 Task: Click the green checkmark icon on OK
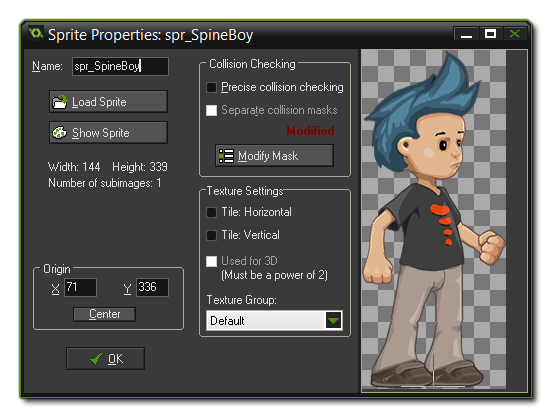click(x=96, y=359)
